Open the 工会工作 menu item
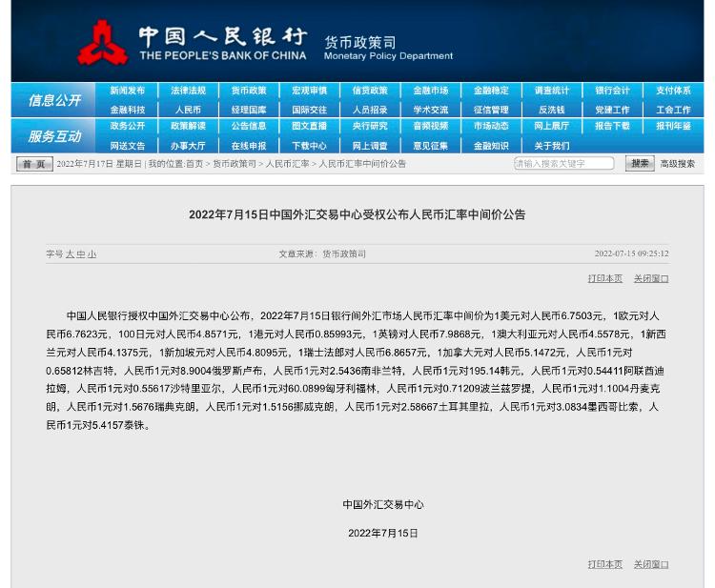This screenshot has height=588, width=715. click(673, 110)
